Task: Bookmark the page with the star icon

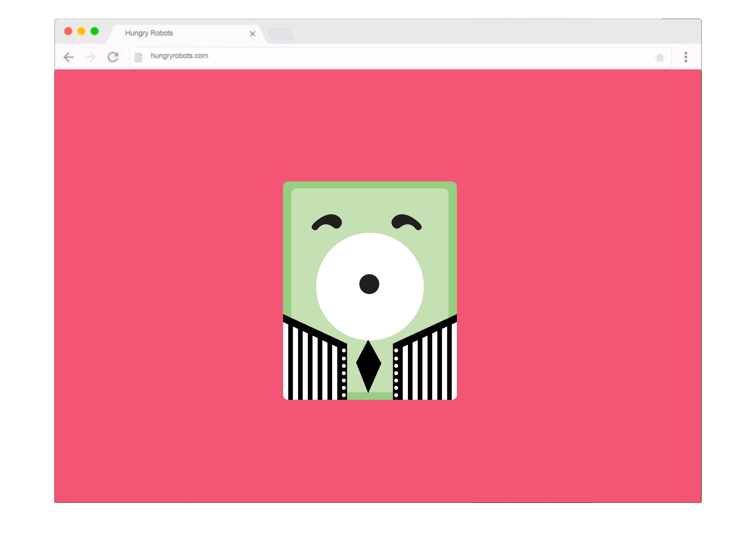Action: click(x=659, y=57)
